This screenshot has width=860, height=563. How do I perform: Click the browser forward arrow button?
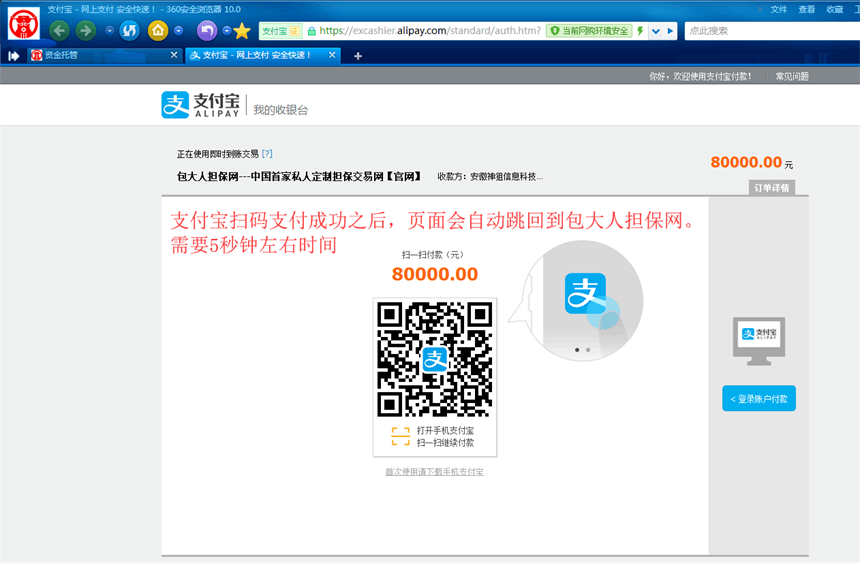click(86, 30)
